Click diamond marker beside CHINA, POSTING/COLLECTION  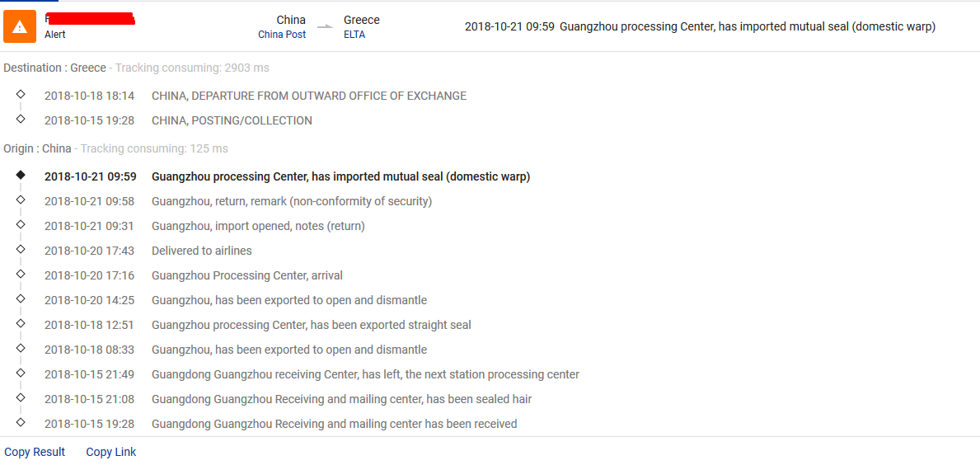pyautogui.click(x=21, y=118)
